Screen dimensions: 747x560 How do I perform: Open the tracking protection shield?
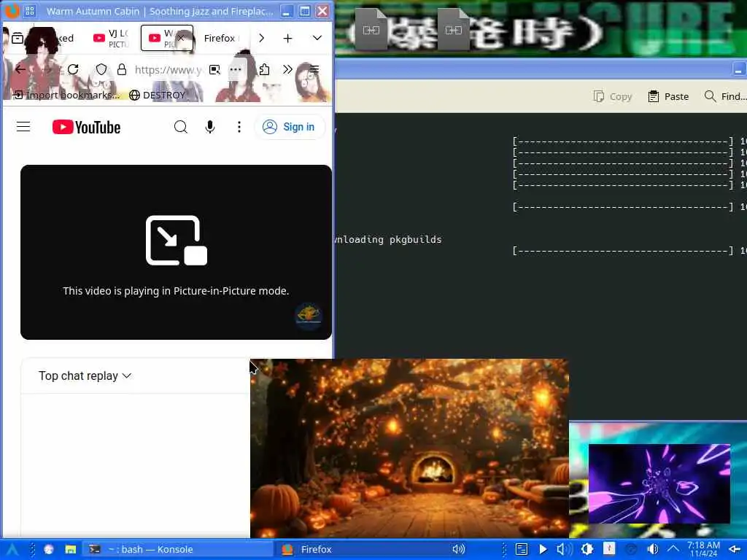pyautogui.click(x=101, y=69)
